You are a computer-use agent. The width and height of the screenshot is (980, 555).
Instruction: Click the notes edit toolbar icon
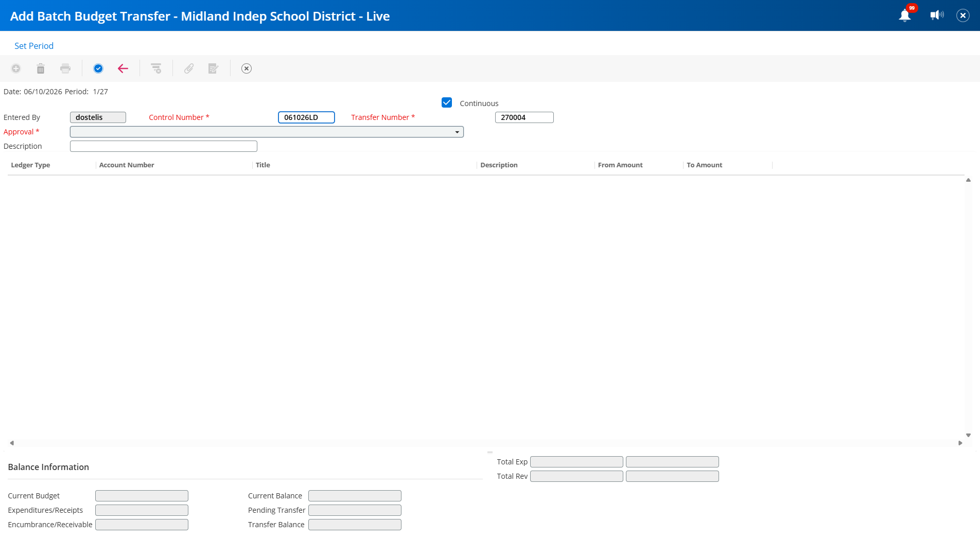click(x=214, y=68)
